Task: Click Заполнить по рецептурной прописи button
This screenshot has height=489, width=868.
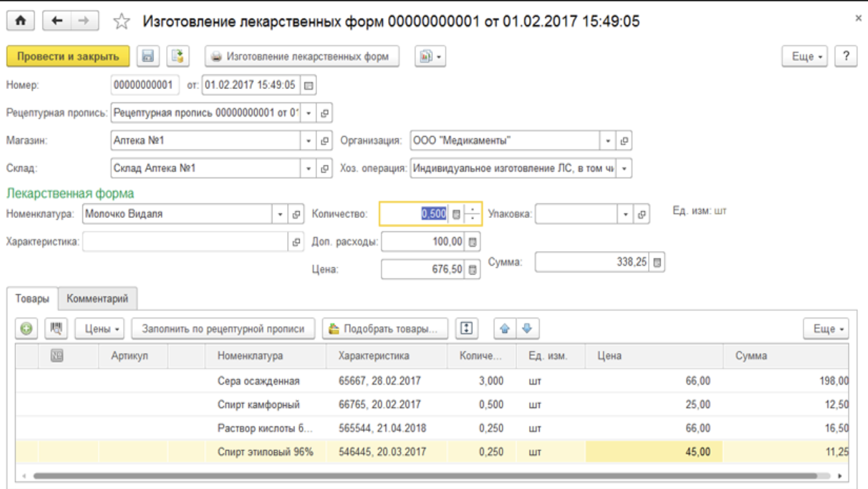Action: (223, 329)
